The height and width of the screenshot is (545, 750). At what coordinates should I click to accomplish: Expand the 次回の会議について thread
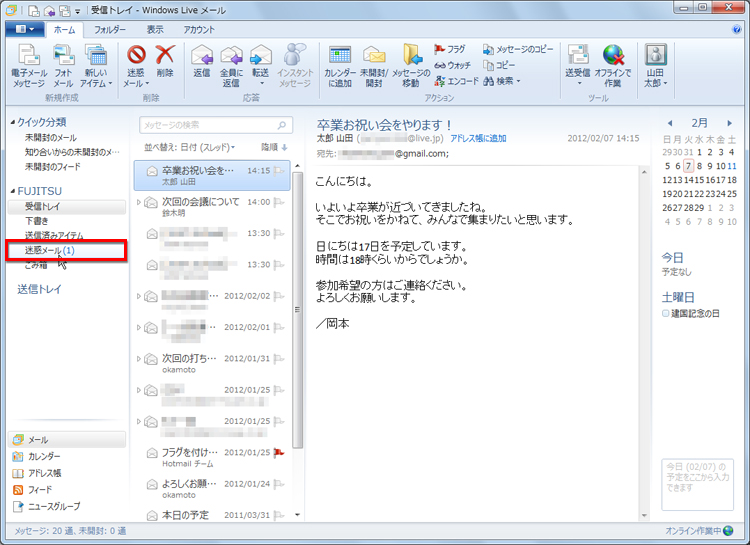139,202
